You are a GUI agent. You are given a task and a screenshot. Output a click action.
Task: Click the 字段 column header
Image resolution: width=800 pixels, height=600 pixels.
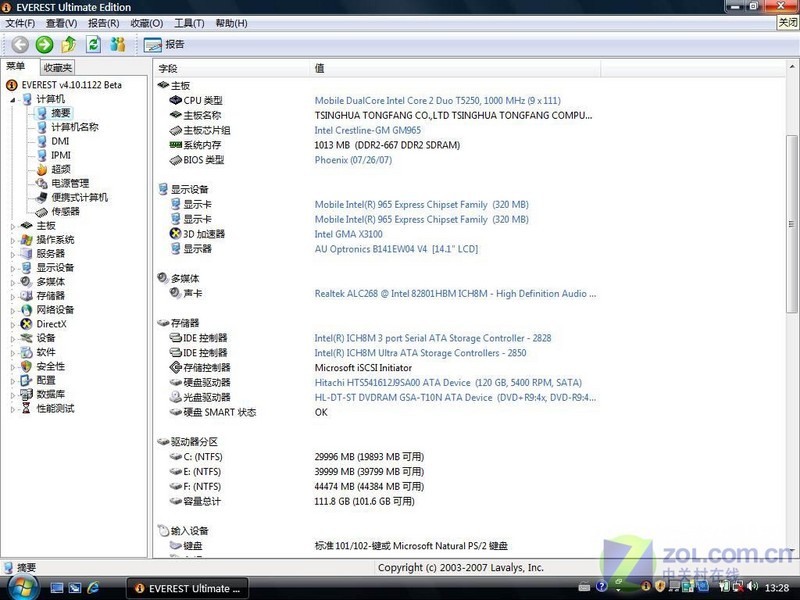pyautogui.click(x=231, y=68)
